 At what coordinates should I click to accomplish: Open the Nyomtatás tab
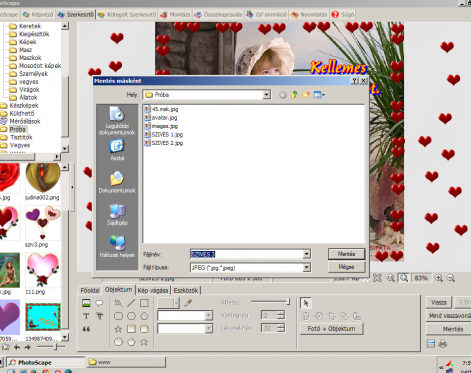point(309,15)
